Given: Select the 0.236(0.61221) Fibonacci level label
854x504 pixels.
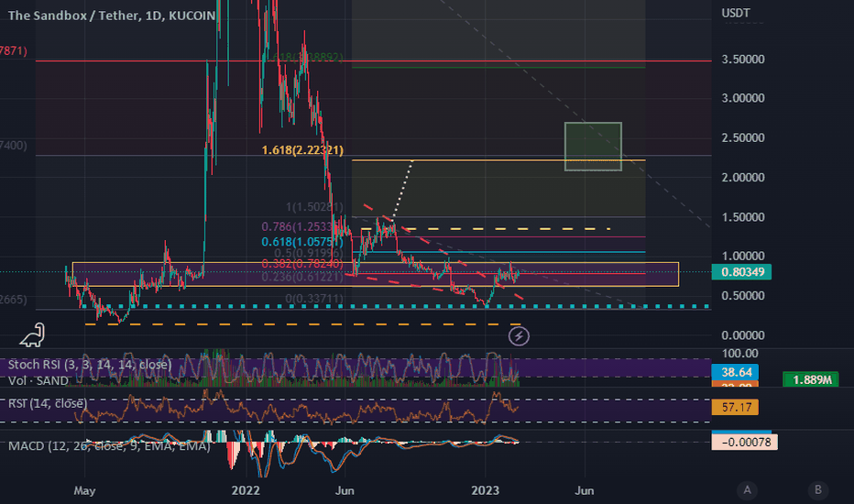Looking at the screenshot, I should click(302, 278).
